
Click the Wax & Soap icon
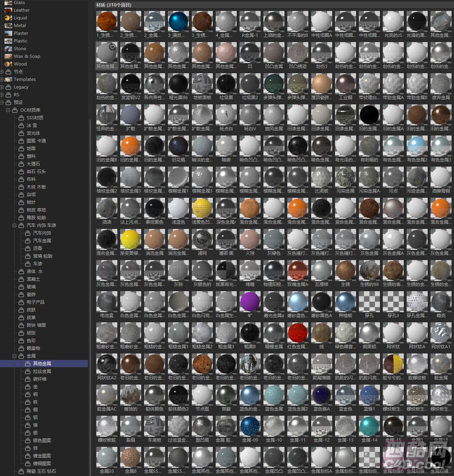[x=8, y=56]
